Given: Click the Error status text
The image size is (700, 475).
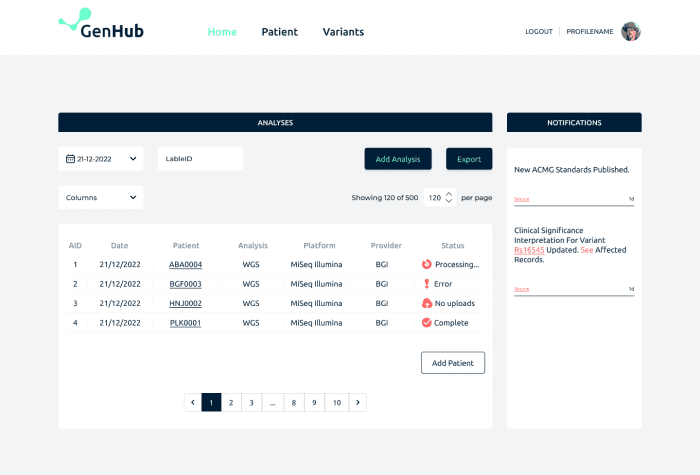Looking at the screenshot, I should [443, 284].
